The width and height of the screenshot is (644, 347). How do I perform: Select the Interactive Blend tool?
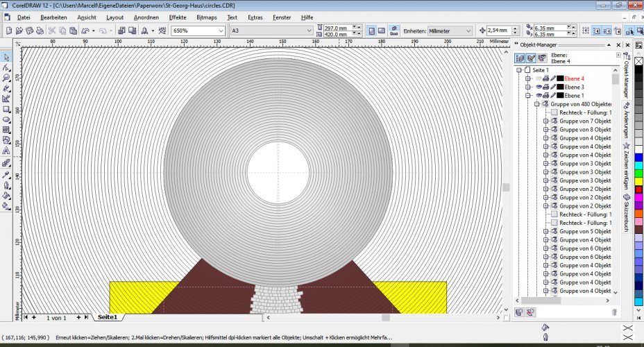6,164
